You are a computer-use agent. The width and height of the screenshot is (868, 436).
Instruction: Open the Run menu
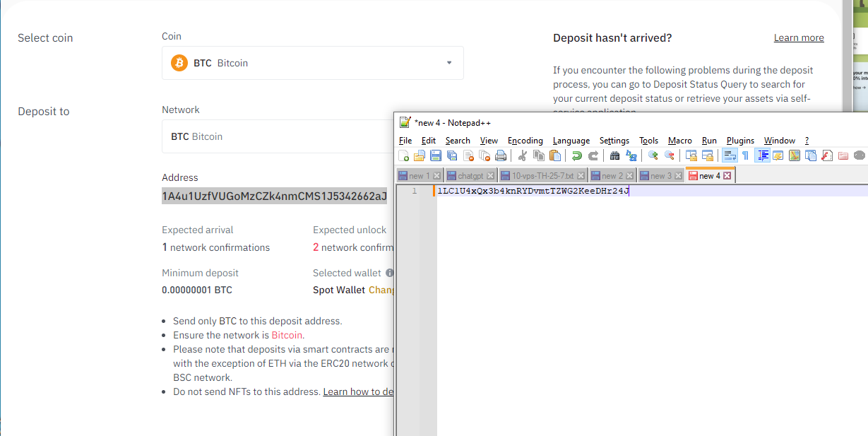[x=709, y=141]
